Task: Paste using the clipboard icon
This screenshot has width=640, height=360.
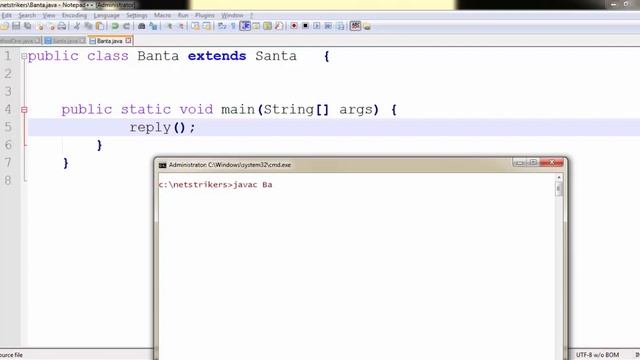Action: 100,26
